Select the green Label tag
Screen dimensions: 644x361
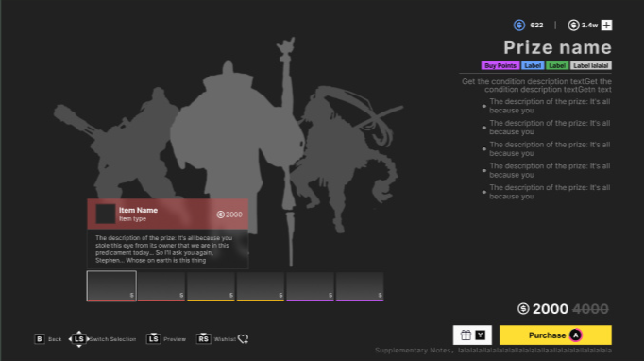click(x=557, y=66)
